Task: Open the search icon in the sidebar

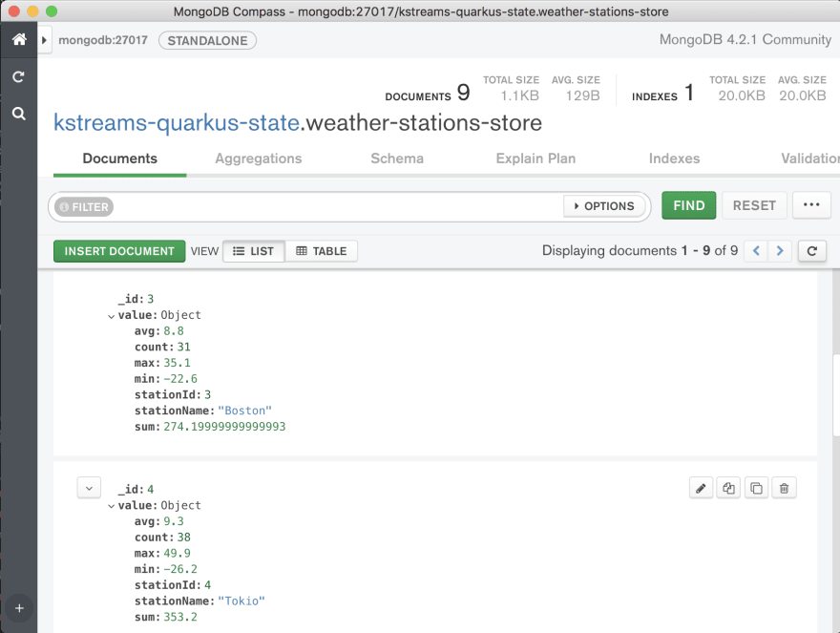Action: (x=19, y=114)
